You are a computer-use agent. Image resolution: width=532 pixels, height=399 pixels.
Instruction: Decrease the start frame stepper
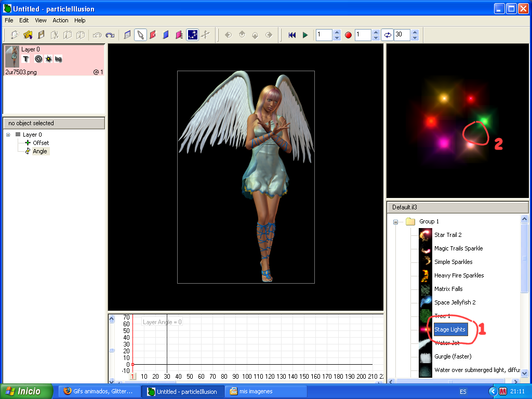pos(376,37)
